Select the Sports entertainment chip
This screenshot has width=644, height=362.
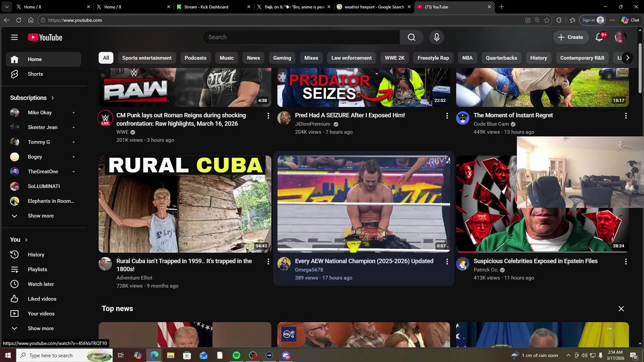[x=147, y=58]
